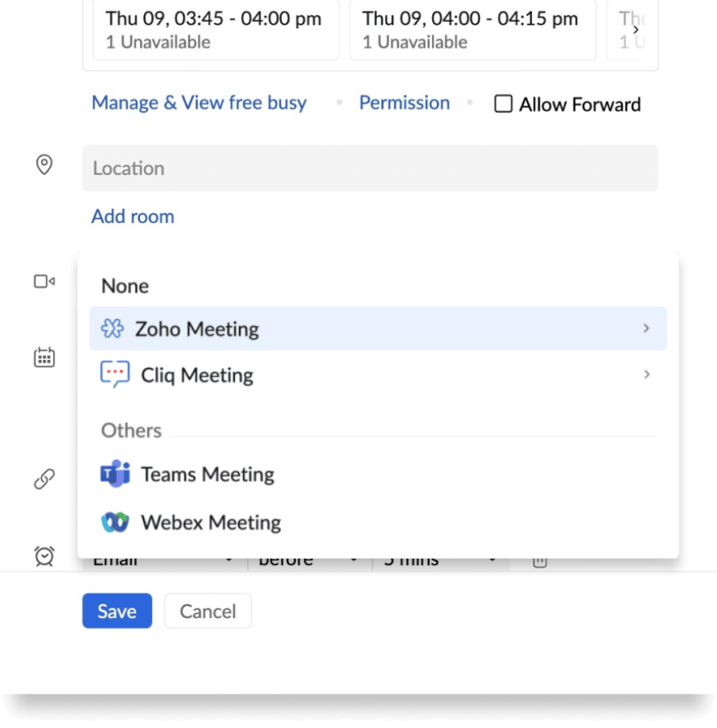
Task: Click the link attachment icon
Action: pyautogui.click(x=44, y=479)
